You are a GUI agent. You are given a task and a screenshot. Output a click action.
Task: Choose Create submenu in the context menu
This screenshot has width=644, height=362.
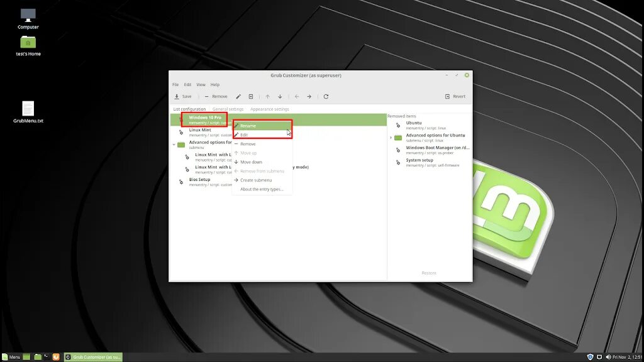point(262,180)
